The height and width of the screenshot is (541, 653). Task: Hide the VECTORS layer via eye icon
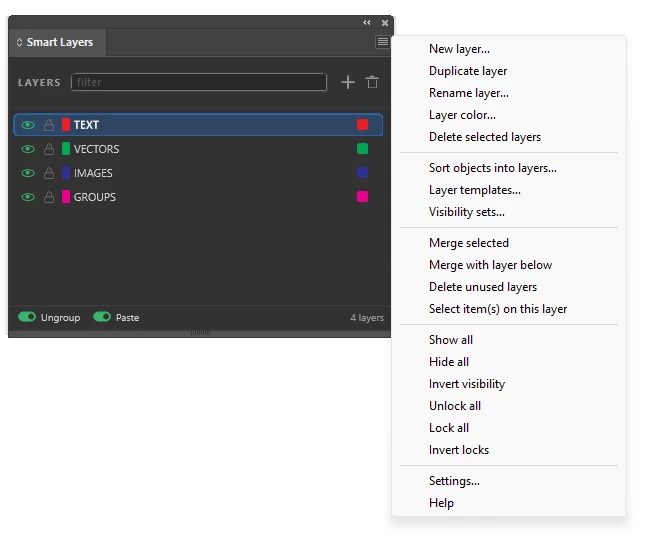coord(28,149)
